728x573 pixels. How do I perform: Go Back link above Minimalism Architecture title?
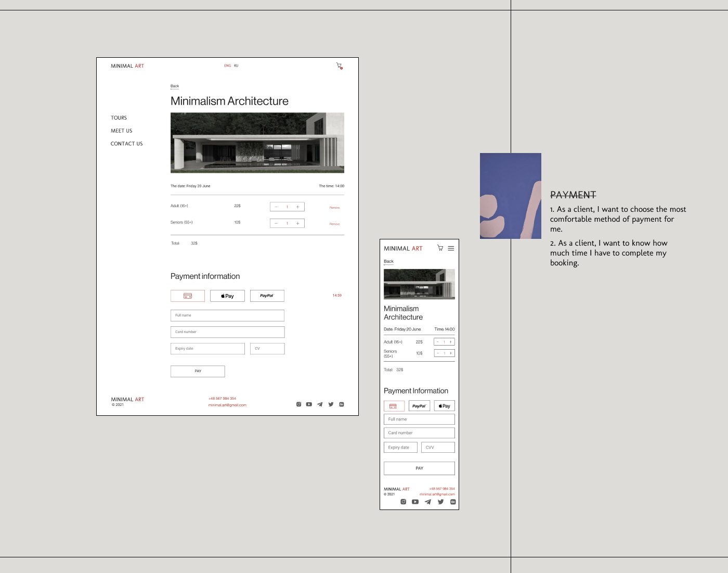tap(175, 86)
